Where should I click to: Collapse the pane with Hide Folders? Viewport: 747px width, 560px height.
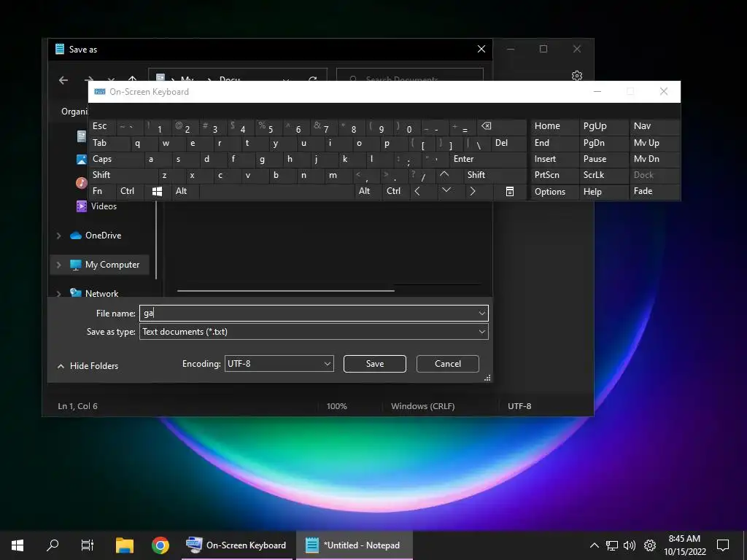88,366
